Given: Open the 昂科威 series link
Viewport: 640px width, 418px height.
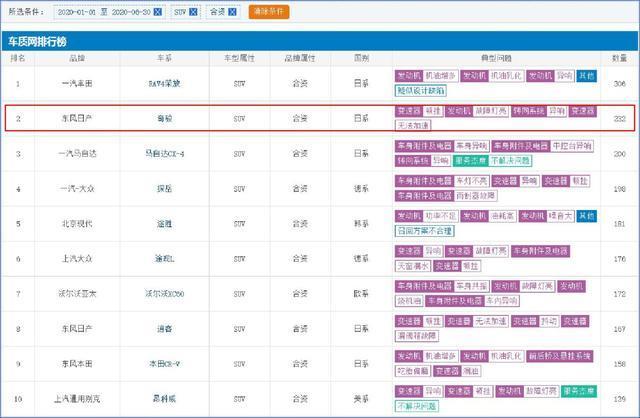Looking at the screenshot, I should point(164,399).
